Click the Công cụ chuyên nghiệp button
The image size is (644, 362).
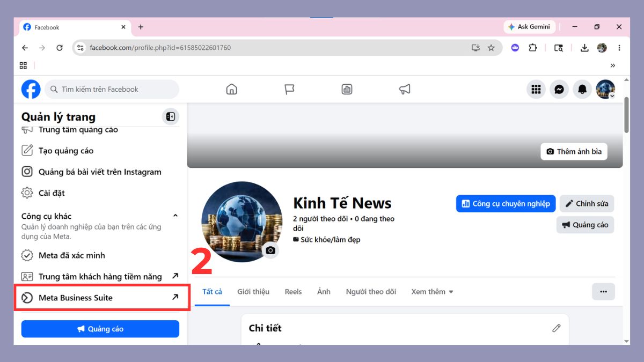coord(506,204)
